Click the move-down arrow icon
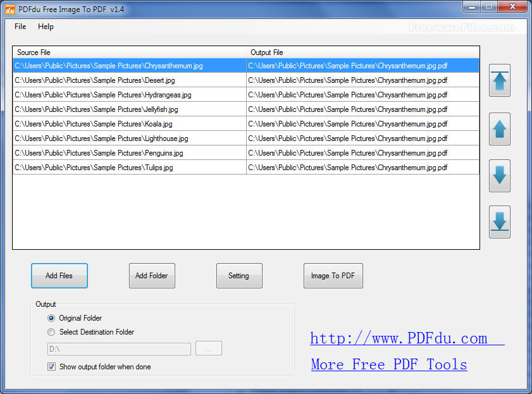 tap(500, 176)
